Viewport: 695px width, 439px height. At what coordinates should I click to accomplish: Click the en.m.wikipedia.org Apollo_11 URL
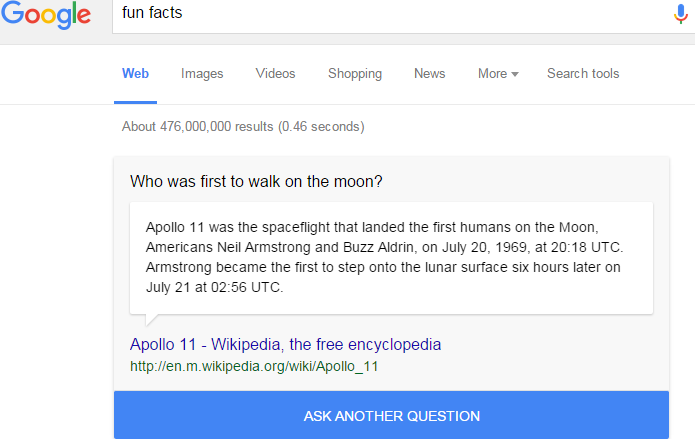tap(254, 366)
